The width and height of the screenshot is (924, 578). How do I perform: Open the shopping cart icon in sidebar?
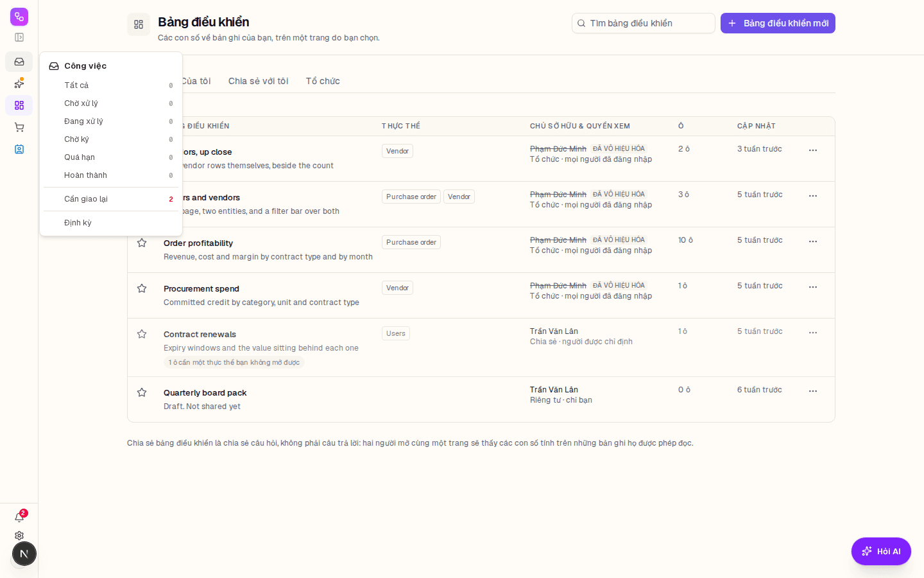pos(19,127)
